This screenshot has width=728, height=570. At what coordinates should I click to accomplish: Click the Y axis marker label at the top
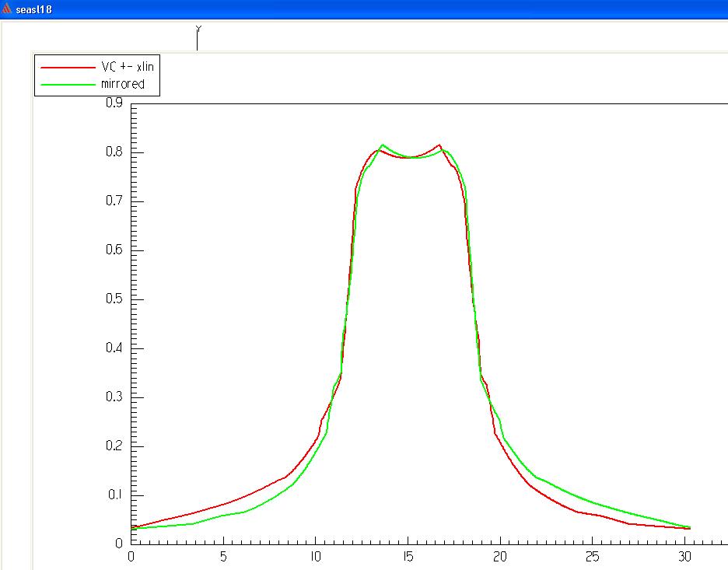pyautogui.click(x=198, y=30)
